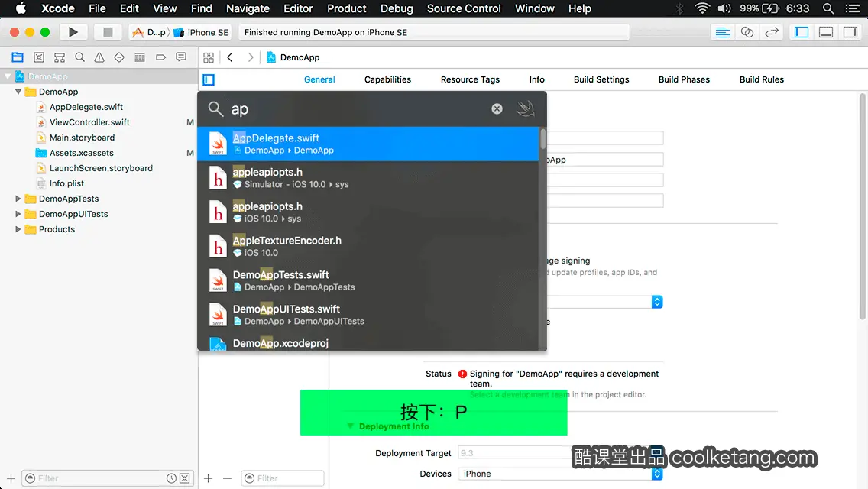Expand the DemoAppUITests folder
The image size is (868, 489).
click(x=18, y=214)
